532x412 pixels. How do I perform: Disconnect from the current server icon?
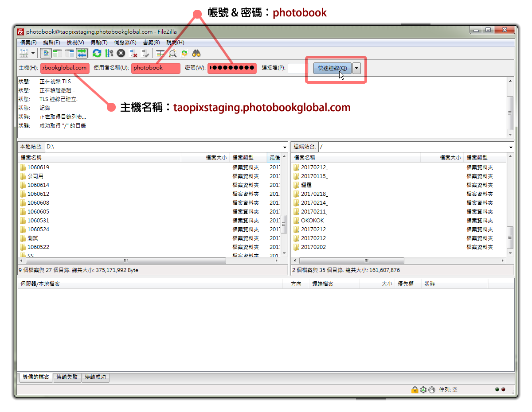133,54
